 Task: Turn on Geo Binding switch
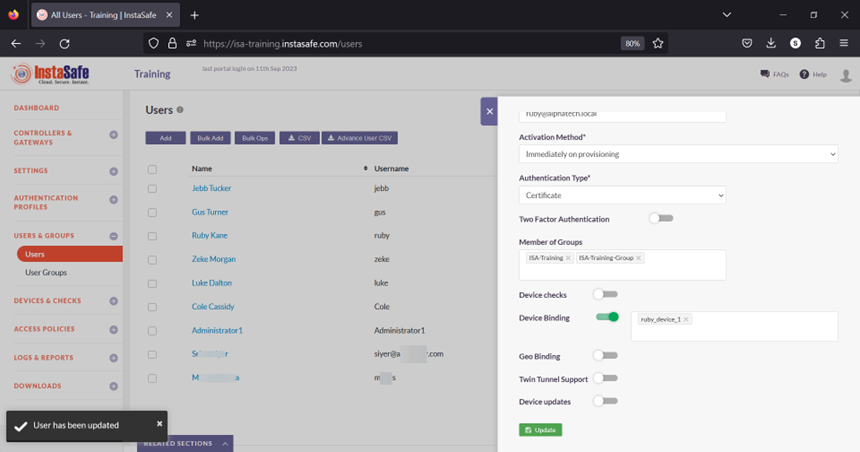click(605, 355)
